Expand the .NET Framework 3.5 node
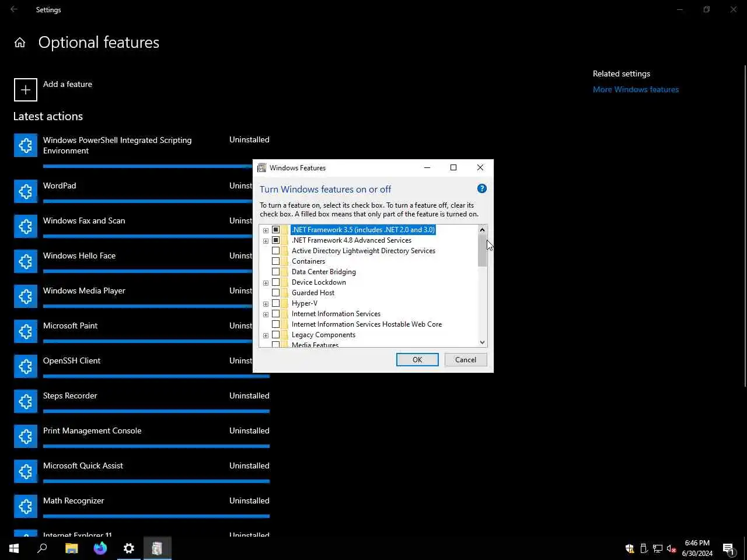This screenshot has height=560, width=747. (266, 230)
